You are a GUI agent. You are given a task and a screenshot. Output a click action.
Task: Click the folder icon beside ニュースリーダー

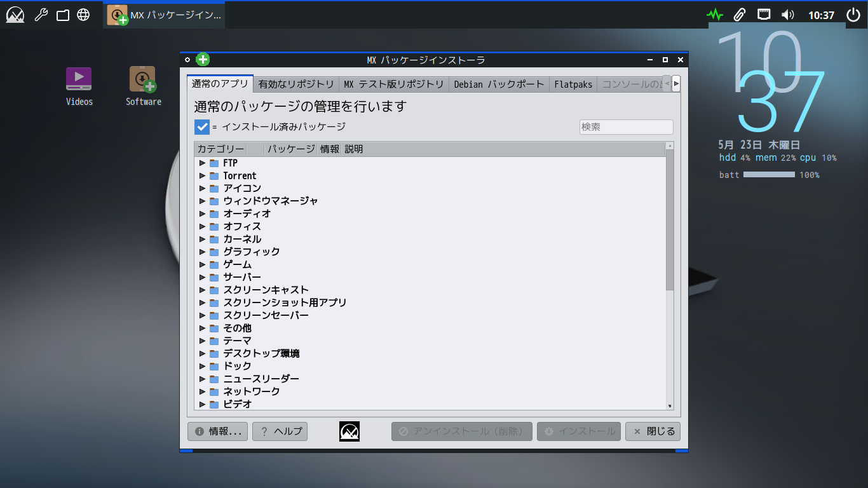pos(214,379)
